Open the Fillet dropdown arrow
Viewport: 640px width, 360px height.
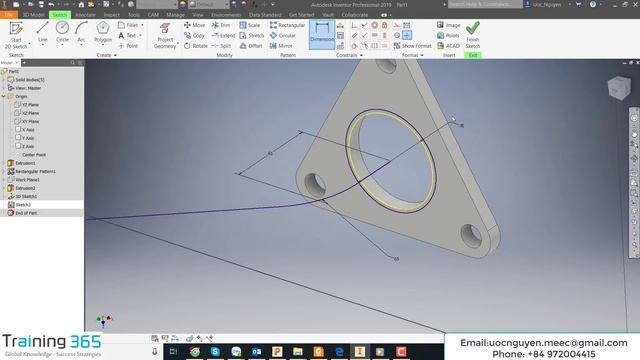click(x=142, y=25)
